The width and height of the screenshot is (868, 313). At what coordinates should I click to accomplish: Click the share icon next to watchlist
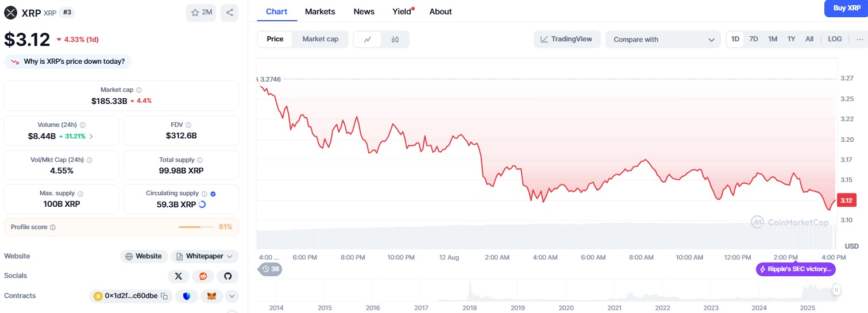[x=229, y=13]
